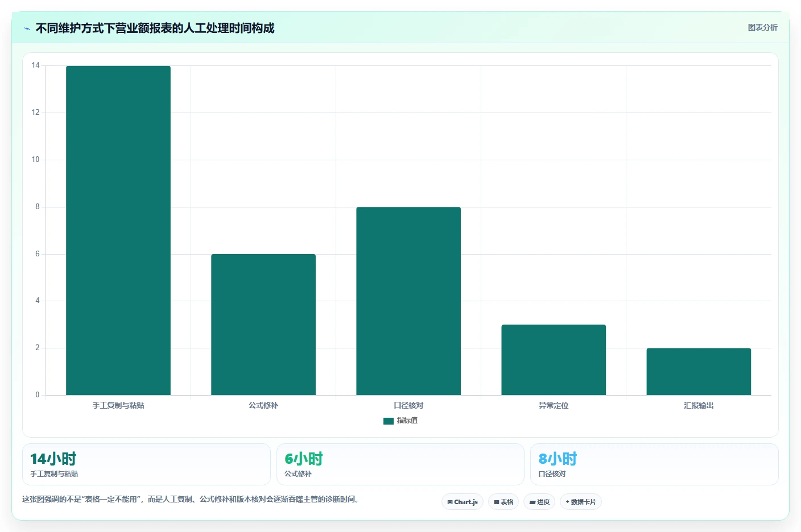Toggle the 指标值 legend label

[407, 421]
